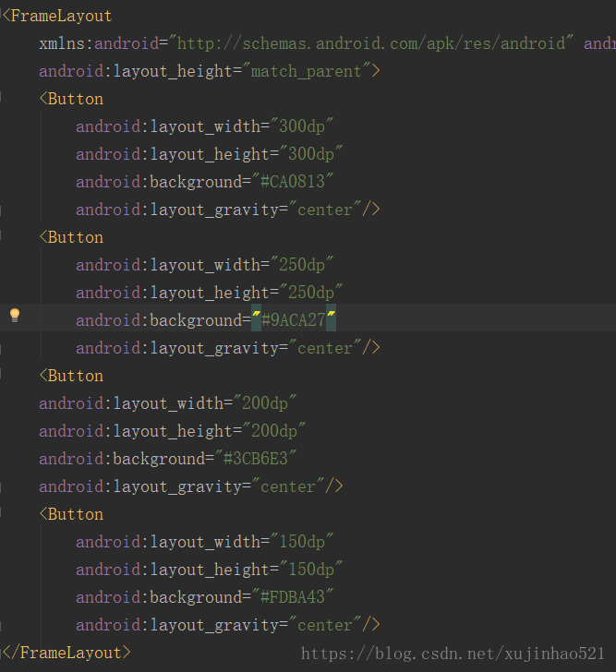Click the opening <FrameLayout tag text
This screenshot has width=616, height=672.
(57, 17)
